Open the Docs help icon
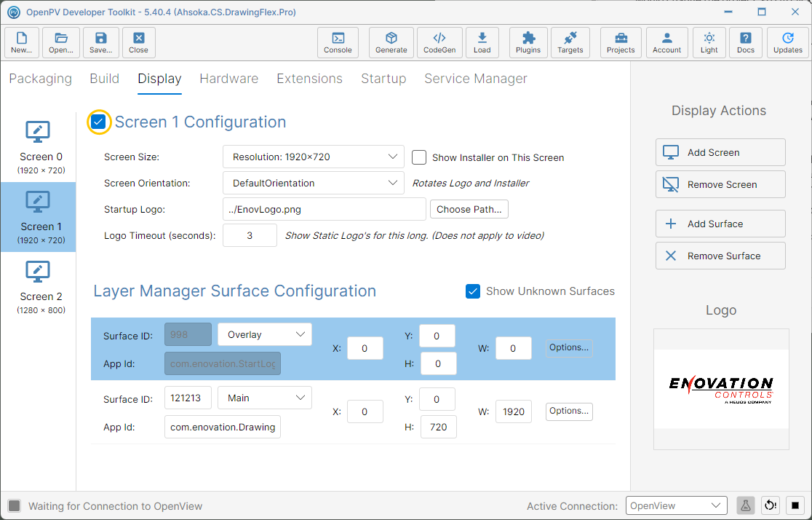812x520 pixels. [746, 42]
